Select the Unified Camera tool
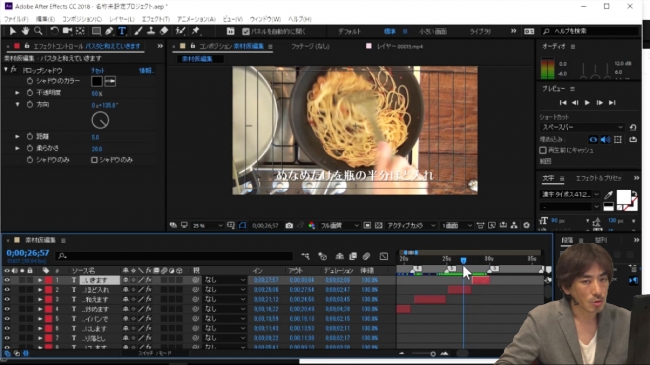Image resolution: width=650 pixels, height=365 pixels. [67, 31]
